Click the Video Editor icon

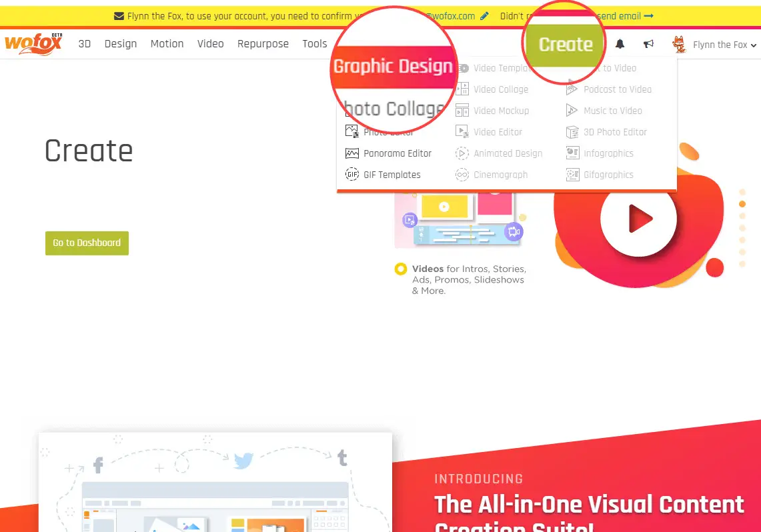(462, 132)
